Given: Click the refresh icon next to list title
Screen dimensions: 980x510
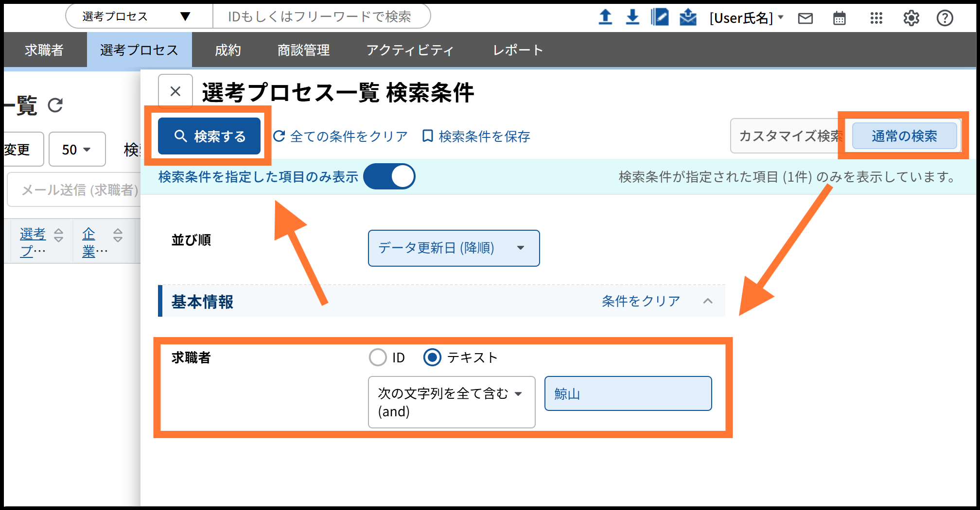Looking at the screenshot, I should tap(55, 105).
